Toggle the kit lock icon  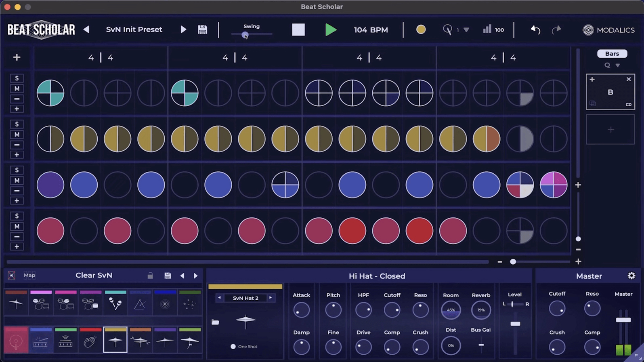click(150, 276)
